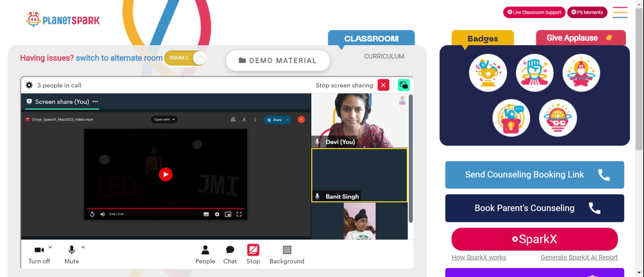Switch to the CURRICULUM tab
Screen dimensions: 644x277
tap(384, 56)
